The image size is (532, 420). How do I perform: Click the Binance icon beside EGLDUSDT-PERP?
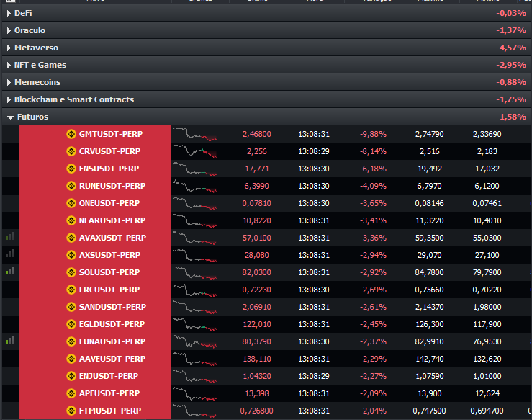point(71,325)
